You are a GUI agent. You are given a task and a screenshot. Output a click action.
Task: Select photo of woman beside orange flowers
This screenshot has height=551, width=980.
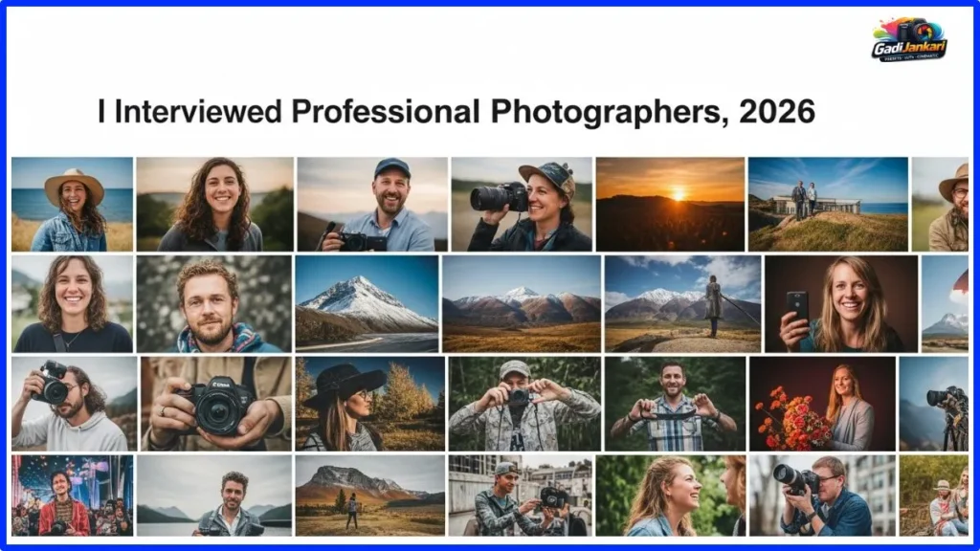pyautogui.click(x=822, y=404)
